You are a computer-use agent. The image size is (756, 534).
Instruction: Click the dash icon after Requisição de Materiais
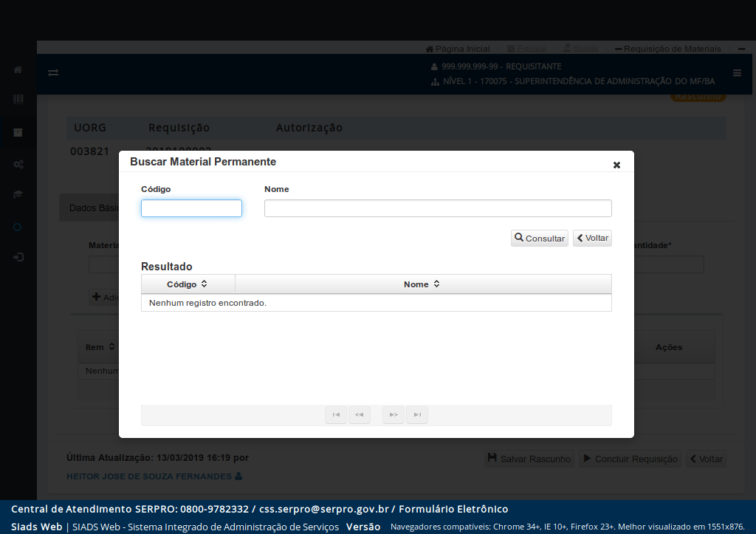pyautogui.click(x=741, y=49)
